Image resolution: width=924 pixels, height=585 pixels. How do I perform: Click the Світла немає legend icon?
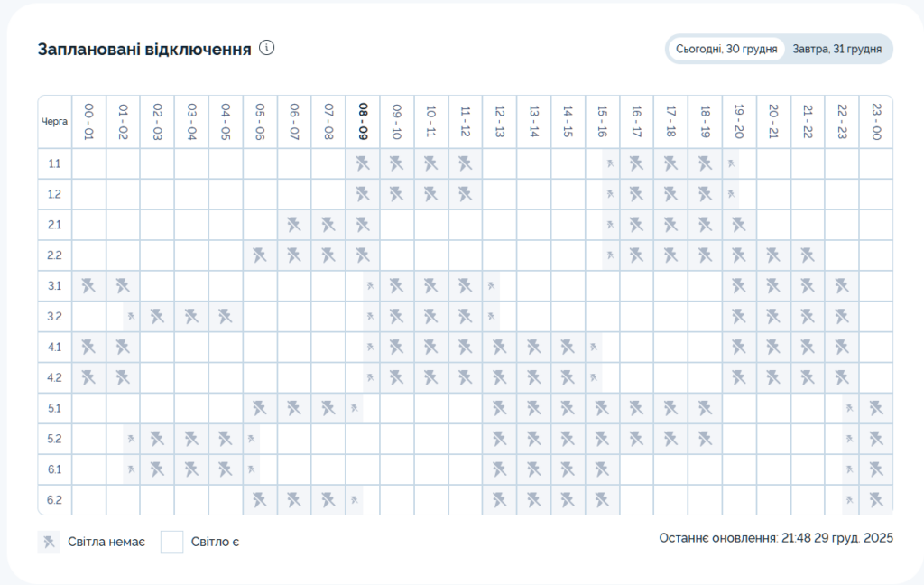(x=49, y=542)
